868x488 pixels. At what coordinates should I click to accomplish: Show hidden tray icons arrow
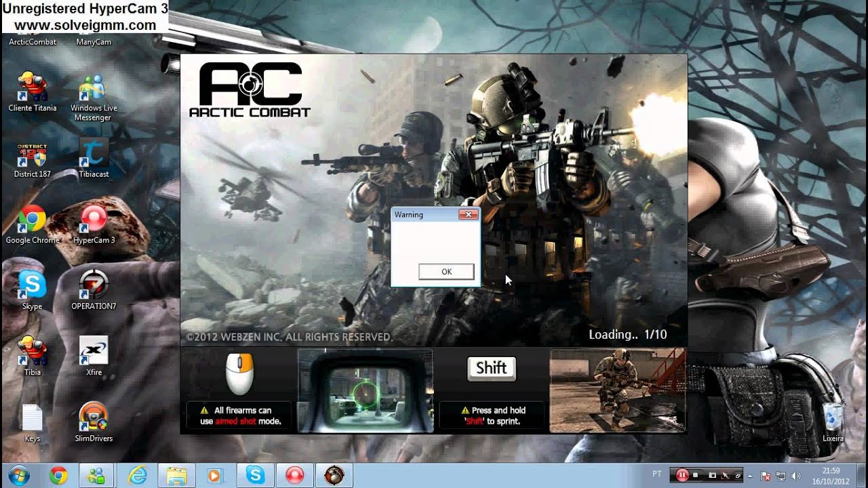click(x=750, y=476)
